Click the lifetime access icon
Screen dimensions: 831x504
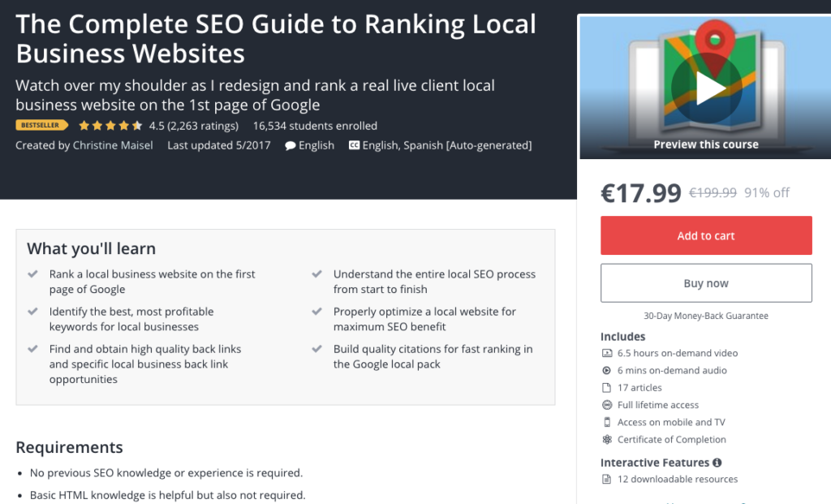pyautogui.click(x=607, y=405)
